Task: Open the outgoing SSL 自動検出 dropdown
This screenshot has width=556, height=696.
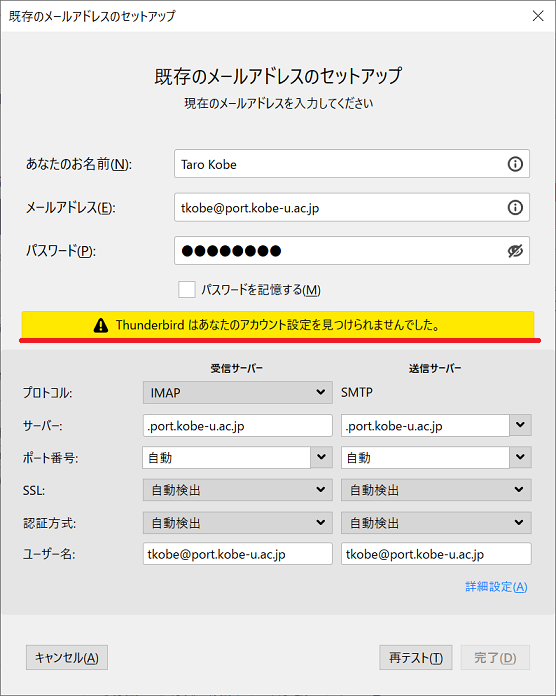Action: pyautogui.click(x=436, y=490)
